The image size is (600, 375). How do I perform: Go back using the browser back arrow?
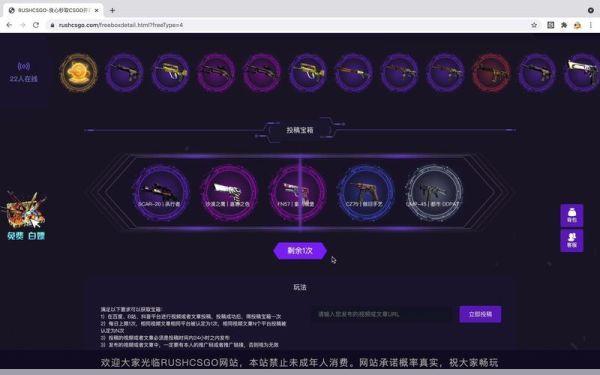pyautogui.click(x=9, y=25)
